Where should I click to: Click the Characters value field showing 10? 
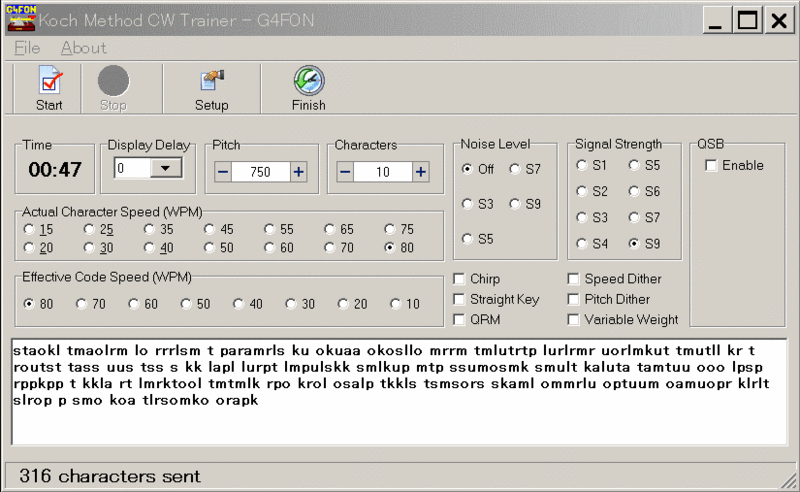pyautogui.click(x=383, y=172)
